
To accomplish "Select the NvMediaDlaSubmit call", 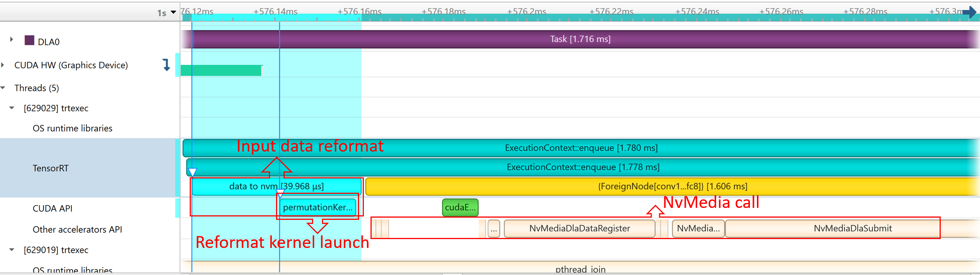I will click(852, 229).
